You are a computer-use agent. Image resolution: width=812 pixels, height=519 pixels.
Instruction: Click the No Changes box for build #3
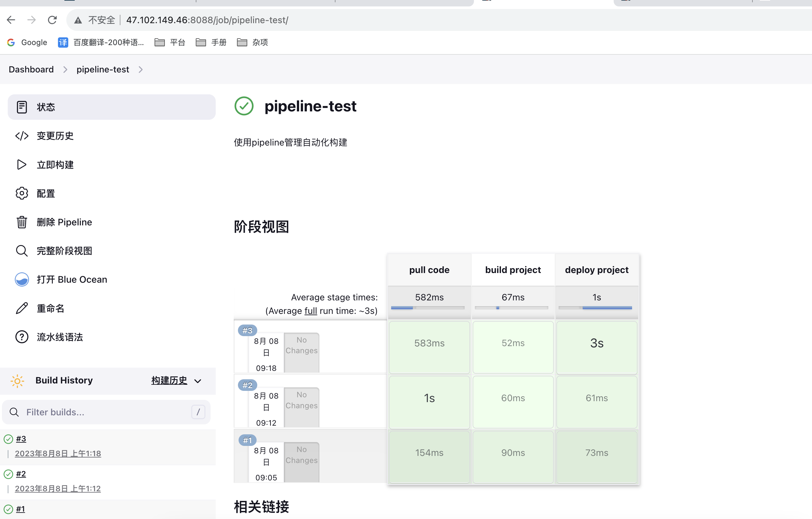(x=301, y=353)
